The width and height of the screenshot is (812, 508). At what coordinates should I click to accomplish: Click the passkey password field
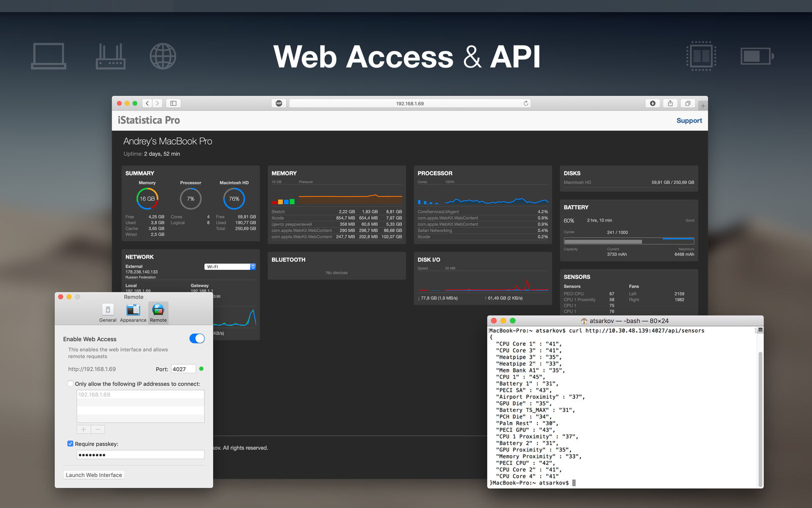click(141, 455)
